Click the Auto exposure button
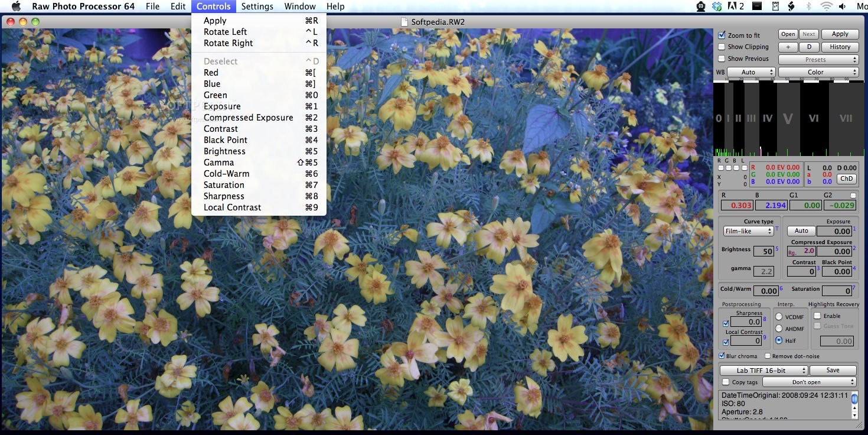 click(801, 231)
